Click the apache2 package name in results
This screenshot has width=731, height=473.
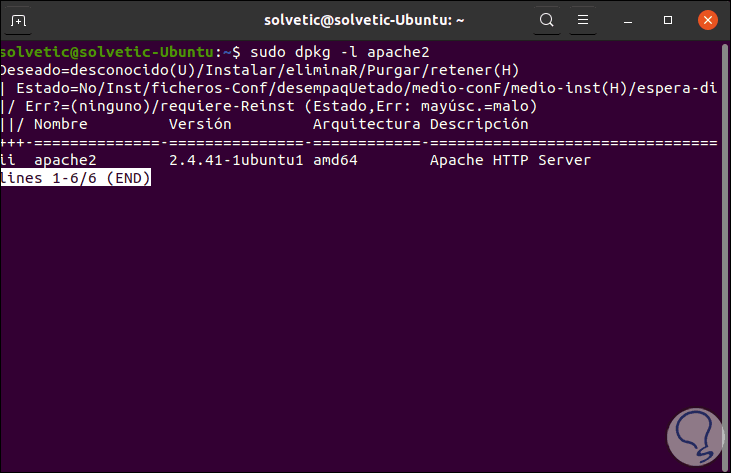(x=67, y=160)
